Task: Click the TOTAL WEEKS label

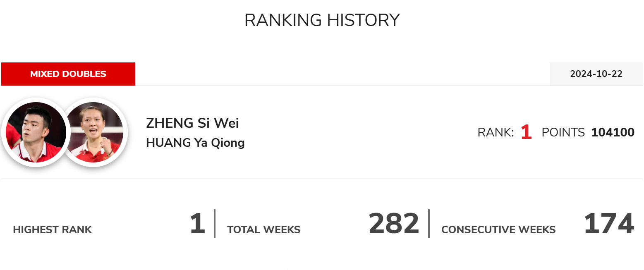Action: tap(264, 230)
